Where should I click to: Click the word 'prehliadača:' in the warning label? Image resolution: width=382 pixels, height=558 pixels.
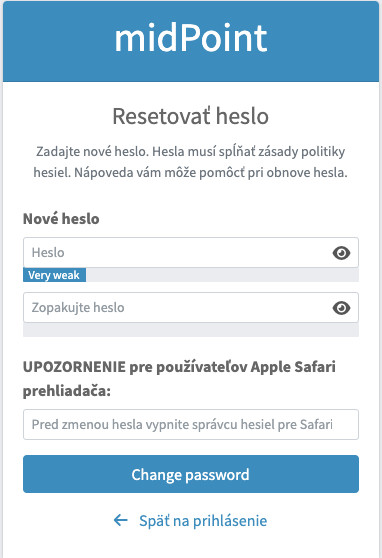click(x=67, y=391)
